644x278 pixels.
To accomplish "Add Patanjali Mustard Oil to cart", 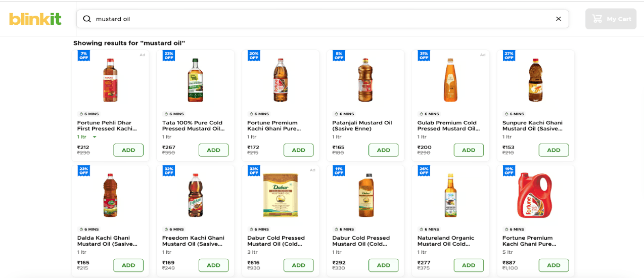I will click(383, 150).
